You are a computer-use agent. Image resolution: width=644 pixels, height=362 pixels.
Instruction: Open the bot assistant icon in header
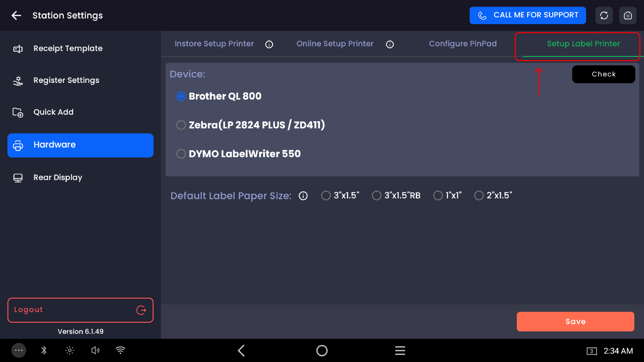coord(628,15)
